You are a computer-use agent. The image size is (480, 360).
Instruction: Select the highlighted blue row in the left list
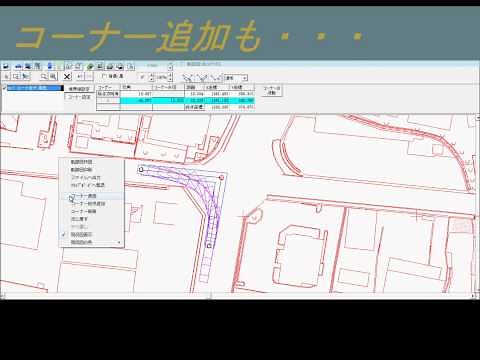[x=35, y=88]
